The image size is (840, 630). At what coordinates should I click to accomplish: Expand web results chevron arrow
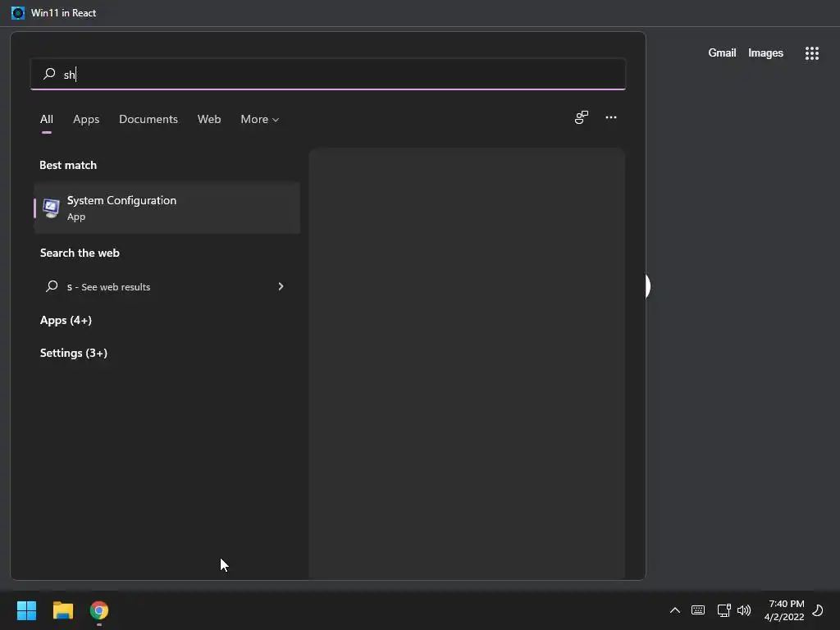(281, 286)
